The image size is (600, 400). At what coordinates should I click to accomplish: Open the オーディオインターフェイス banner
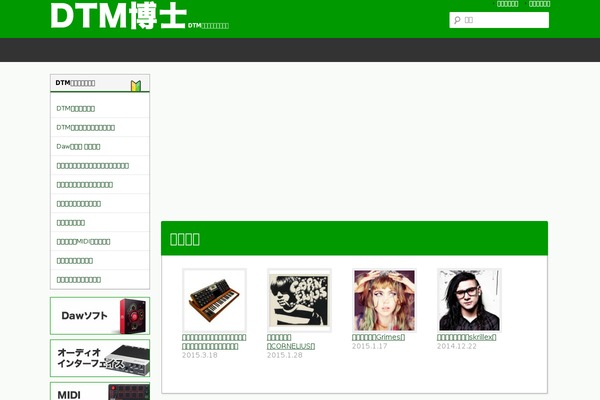pyautogui.click(x=100, y=358)
